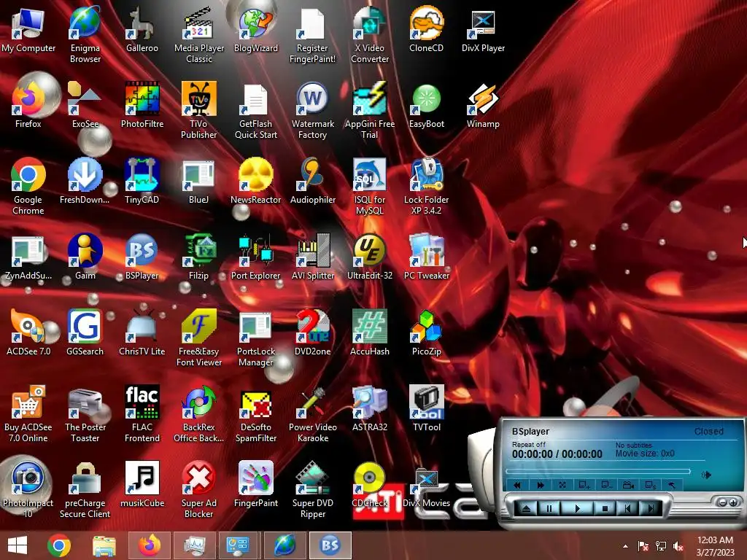This screenshot has width=747, height=560.
Task: Select the GGSearch desktop icon
Action: tap(85, 332)
